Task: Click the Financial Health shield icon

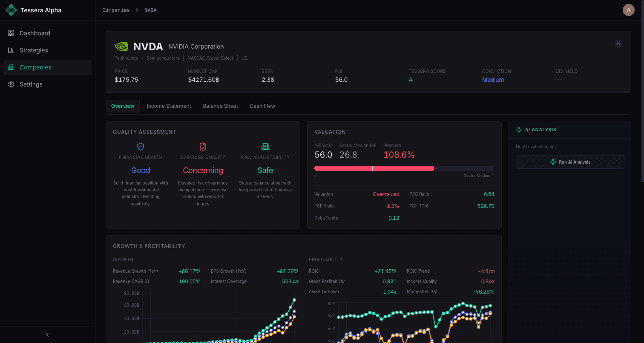Action: [x=141, y=147]
